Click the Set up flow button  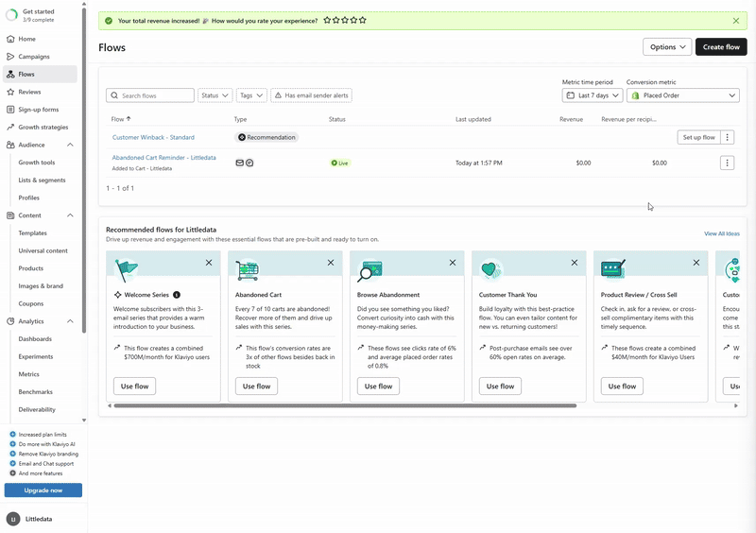[698, 137]
